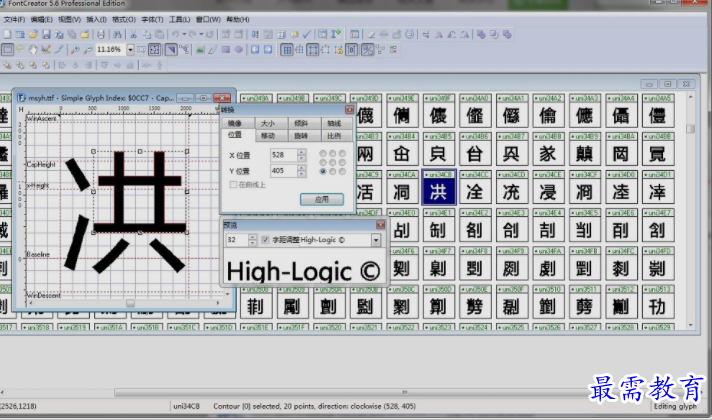
Task: Increase X 位置 value with stepper
Action: [x=301, y=152]
